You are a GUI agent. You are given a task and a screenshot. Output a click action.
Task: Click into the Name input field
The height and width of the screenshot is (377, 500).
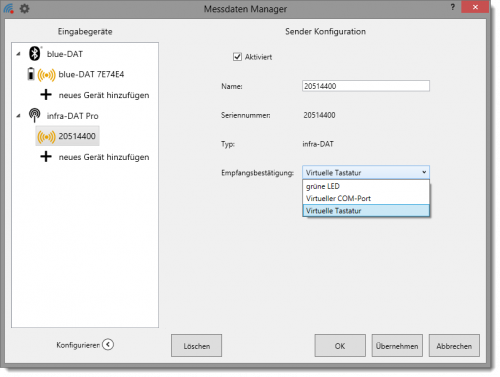coord(366,86)
